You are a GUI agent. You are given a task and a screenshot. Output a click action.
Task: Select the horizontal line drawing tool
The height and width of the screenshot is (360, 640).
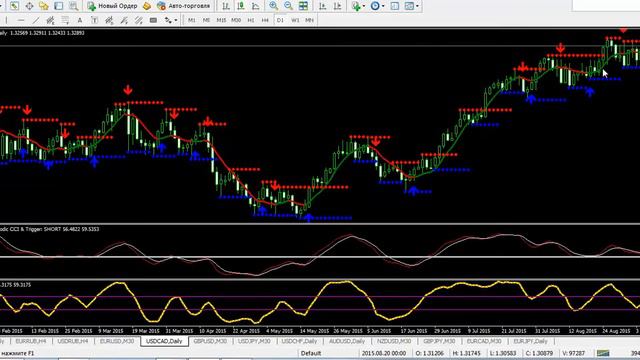21,20
